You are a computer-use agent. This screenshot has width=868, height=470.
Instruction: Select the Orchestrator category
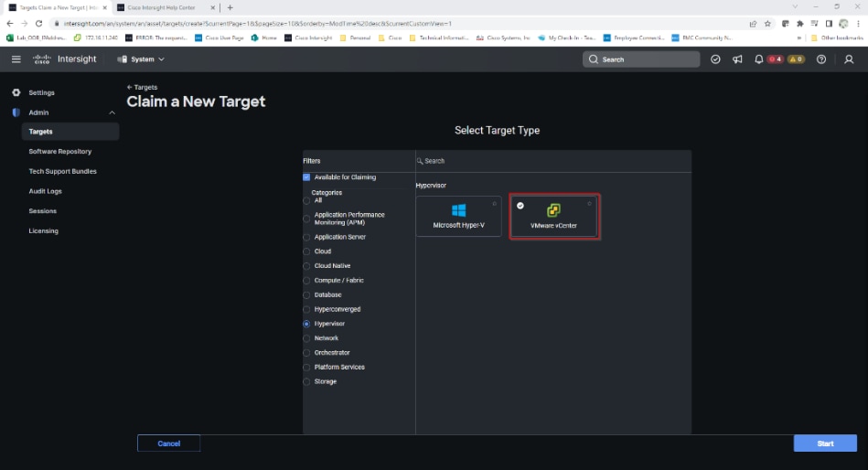(x=306, y=353)
